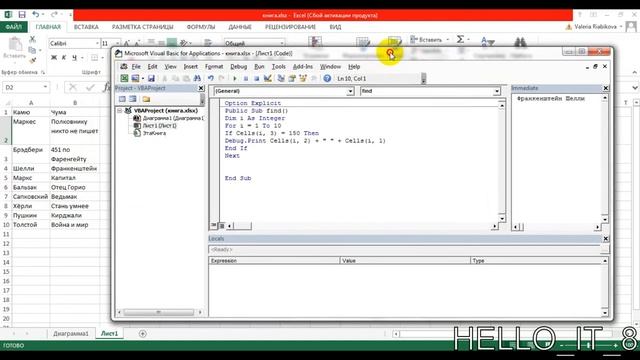Viewport: 640px width, 360px height.
Task: Open the Debug menu in VBA editor
Action: (238, 67)
